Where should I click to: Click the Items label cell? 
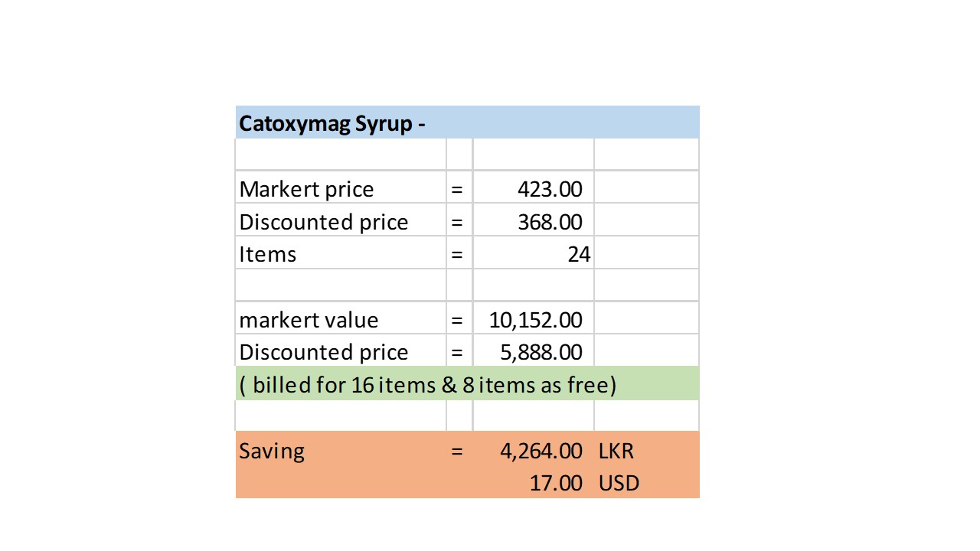(x=341, y=254)
